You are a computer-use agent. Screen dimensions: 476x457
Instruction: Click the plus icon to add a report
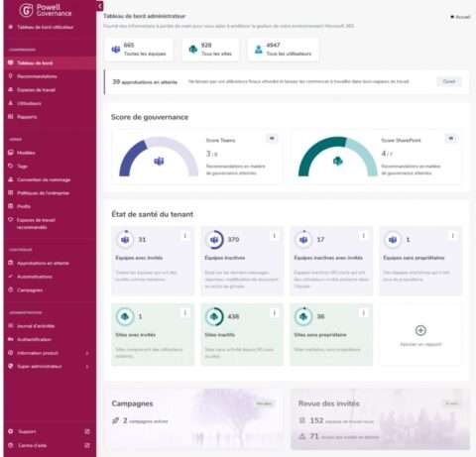click(x=420, y=330)
